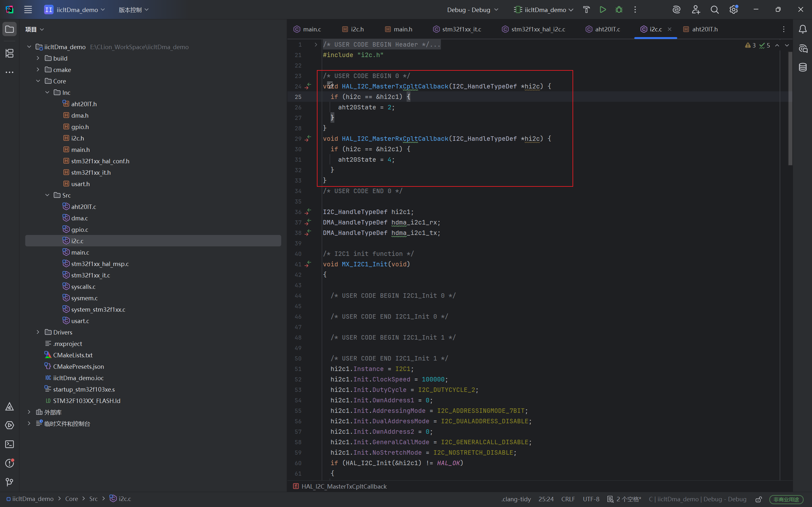Image resolution: width=812 pixels, height=507 pixels.
Task: Open the Structure tool window
Action: pyautogui.click(x=10, y=53)
